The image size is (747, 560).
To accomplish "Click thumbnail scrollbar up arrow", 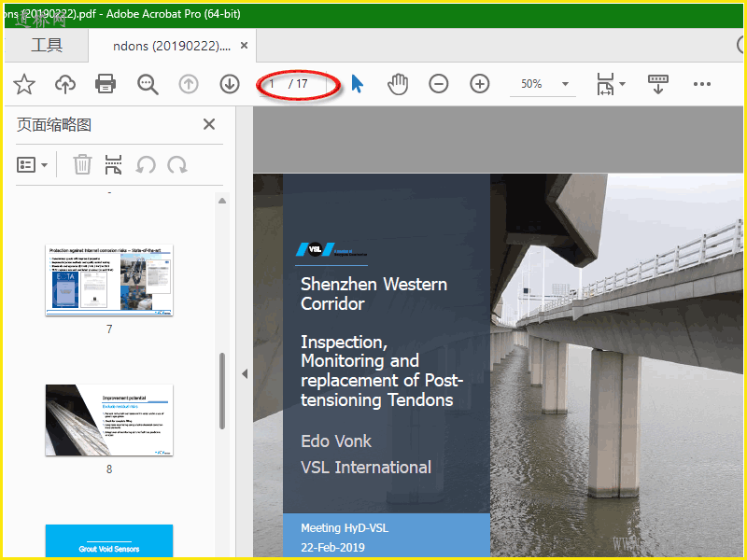I will pos(222,201).
